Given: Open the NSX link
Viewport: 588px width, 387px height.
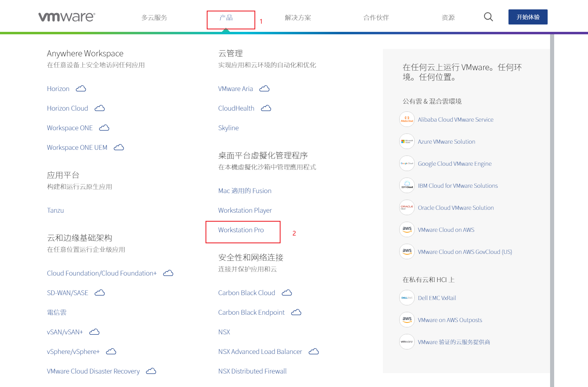Looking at the screenshot, I should pos(224,332).
